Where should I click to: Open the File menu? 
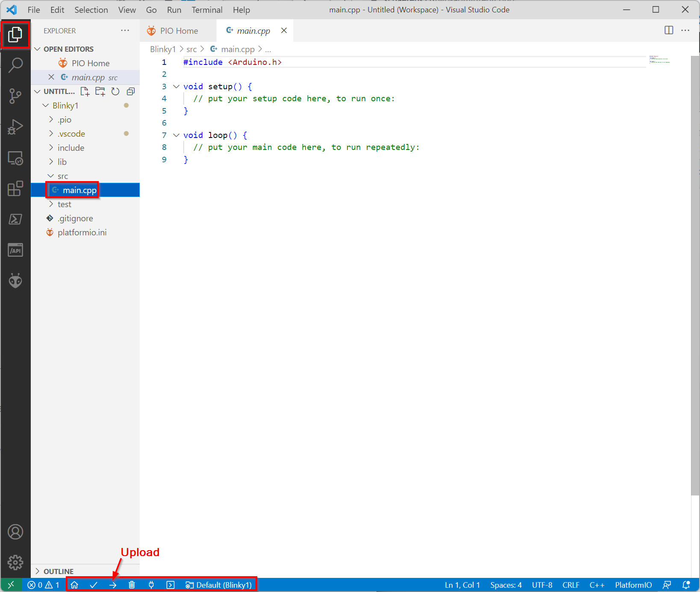34,10
